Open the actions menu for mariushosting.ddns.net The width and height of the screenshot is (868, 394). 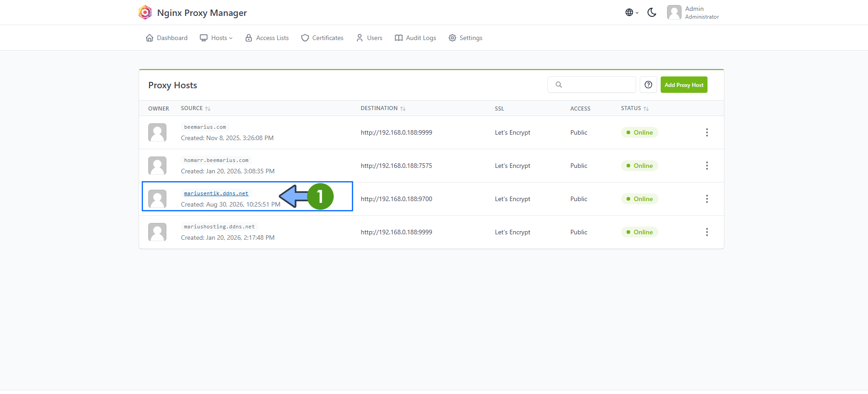[707, 232]
